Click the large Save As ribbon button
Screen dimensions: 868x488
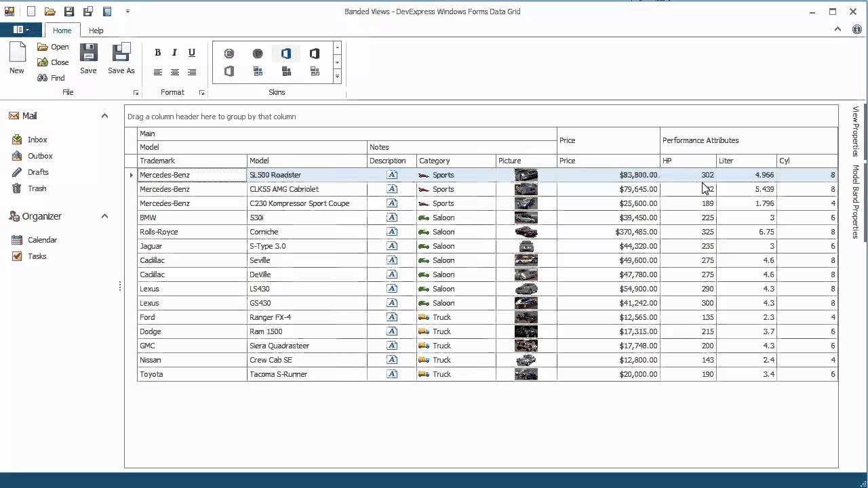[121, 58]
